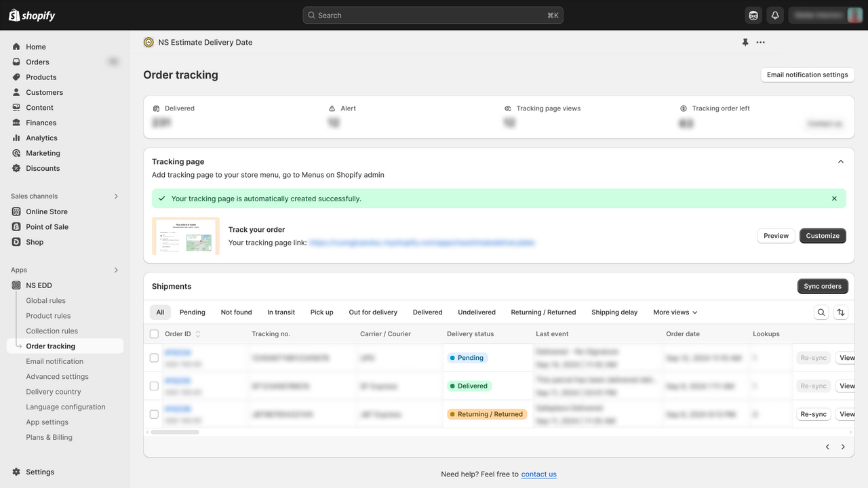Open the Analytics bar chart icon
The image size is (868, 488).
click(16, 138)
